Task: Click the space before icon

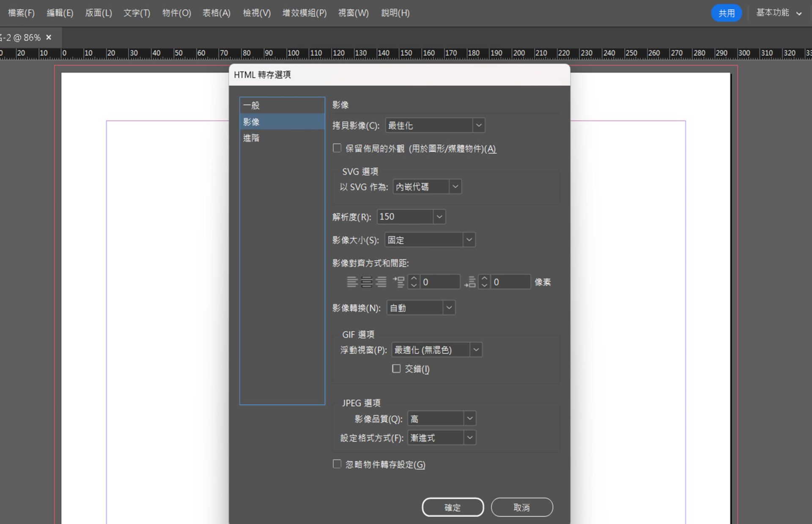Action: 398,282
